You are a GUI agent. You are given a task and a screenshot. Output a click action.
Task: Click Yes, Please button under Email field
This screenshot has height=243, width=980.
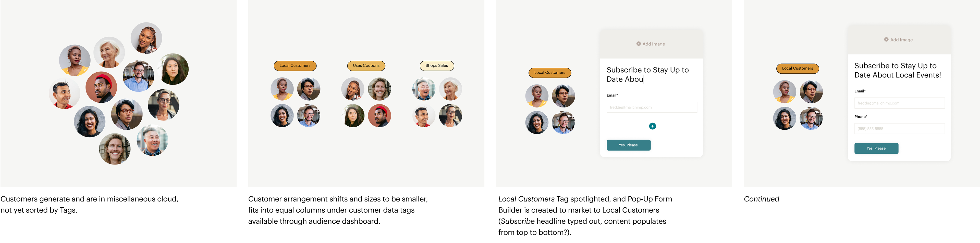pyautogui.click(x=628, y=145)
